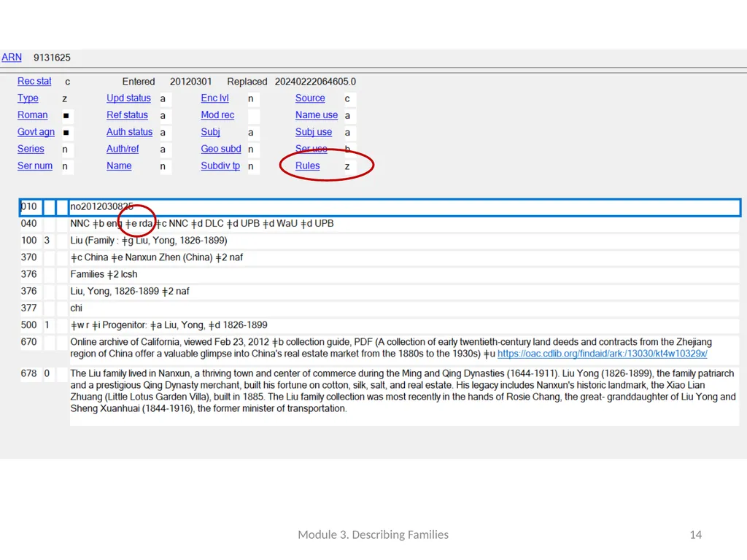
Task: Click the empty Mod rec value box
Action: coord(253,116)
